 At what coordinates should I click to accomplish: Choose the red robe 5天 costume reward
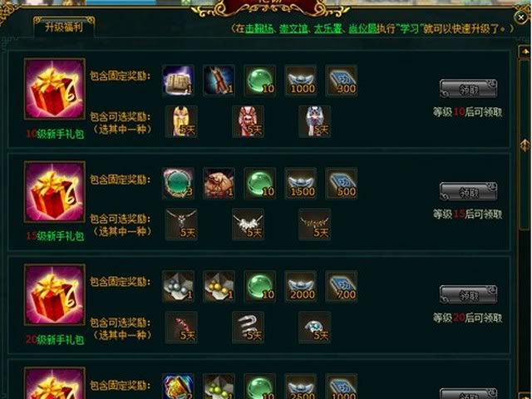point(248,121)
